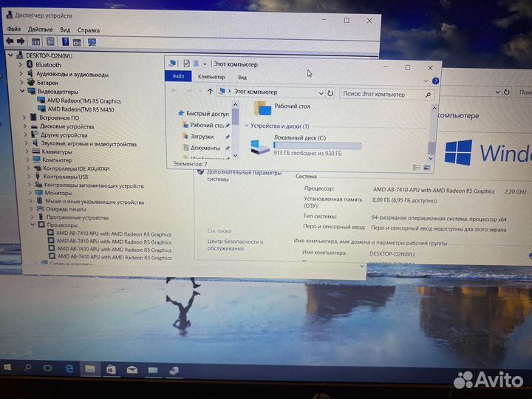
Task: Select Контроллеры USB category
Action: coord(66,177)
